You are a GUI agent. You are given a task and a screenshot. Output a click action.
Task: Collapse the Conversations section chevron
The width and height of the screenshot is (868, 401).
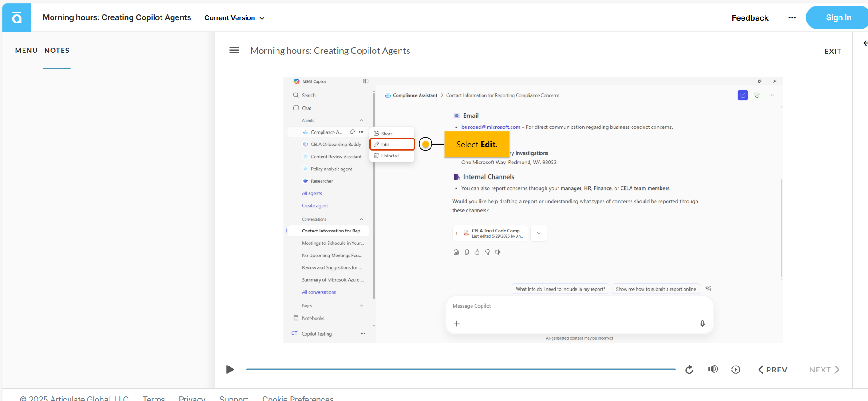coord(362,219)
